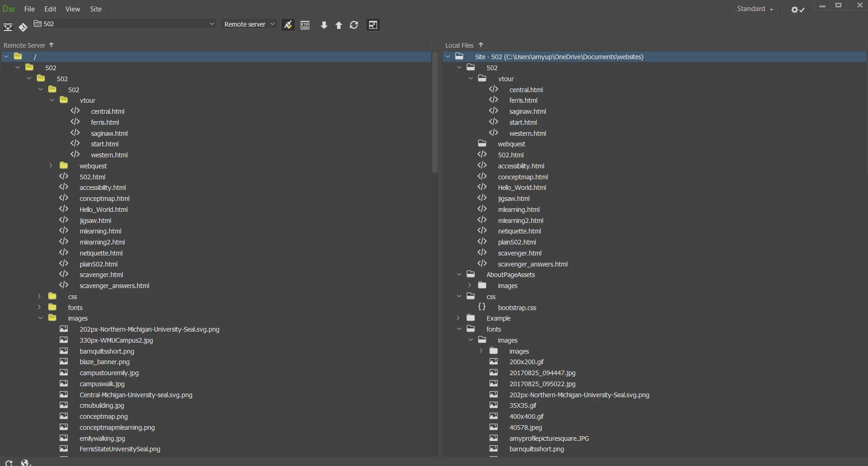The height and width of the screenshot is (466, 868).
Task: Select local amyprofilepicturesquare.JPG
Action: coord(549,438)
